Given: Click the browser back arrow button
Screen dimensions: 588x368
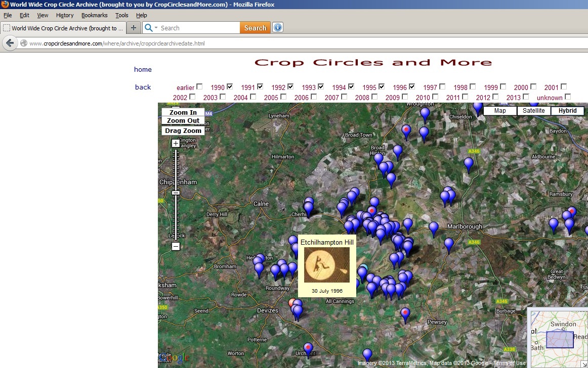Looking at the screenshot, I should 10,43.
